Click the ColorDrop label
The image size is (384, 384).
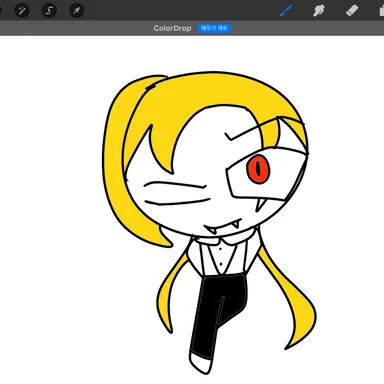click(172, 28)
